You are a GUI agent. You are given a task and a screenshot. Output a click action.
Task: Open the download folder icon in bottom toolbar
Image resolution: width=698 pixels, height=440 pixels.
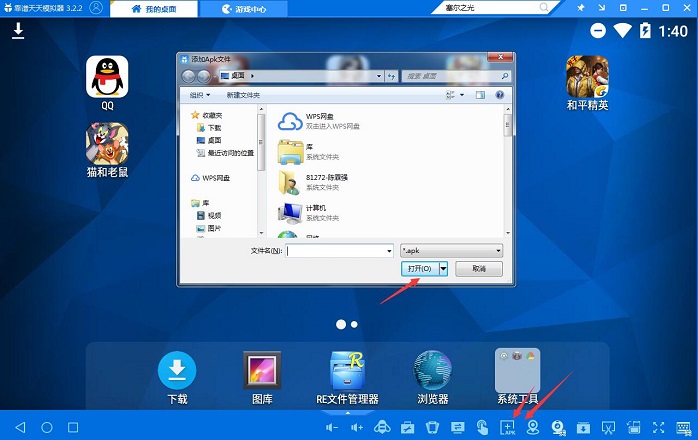click(x=583, y=428)
